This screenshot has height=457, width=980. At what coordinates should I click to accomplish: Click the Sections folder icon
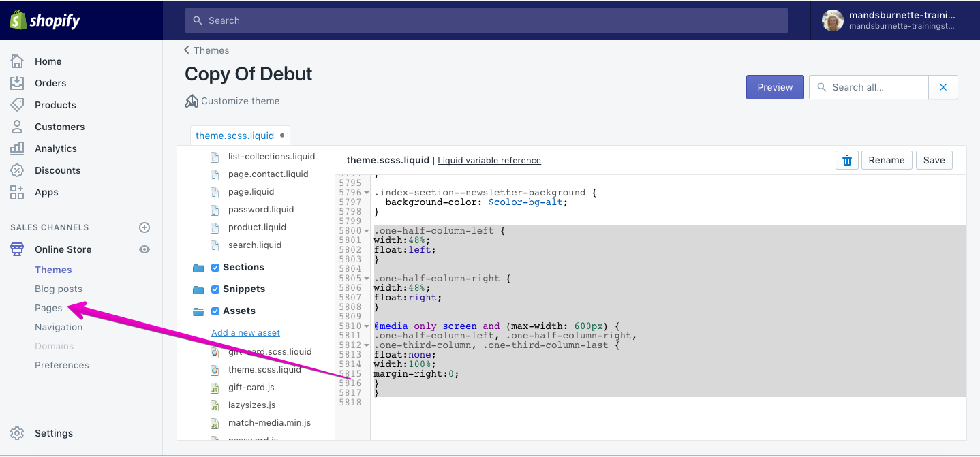pos(198,268)
